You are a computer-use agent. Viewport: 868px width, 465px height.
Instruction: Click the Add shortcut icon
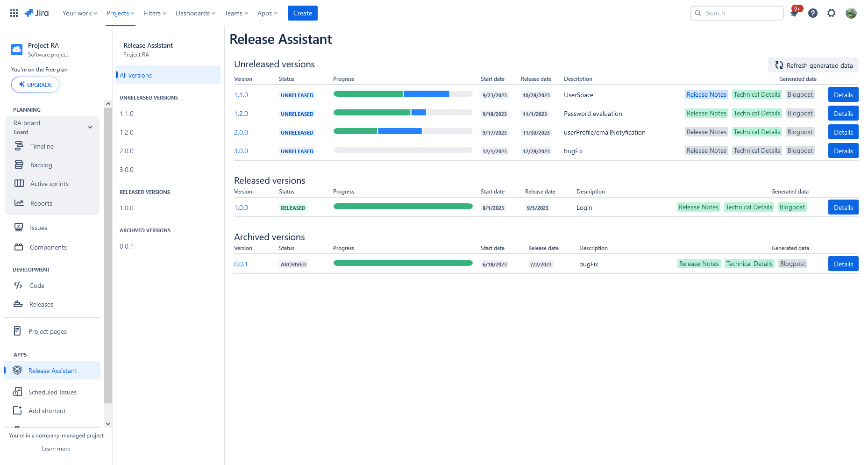17,410
